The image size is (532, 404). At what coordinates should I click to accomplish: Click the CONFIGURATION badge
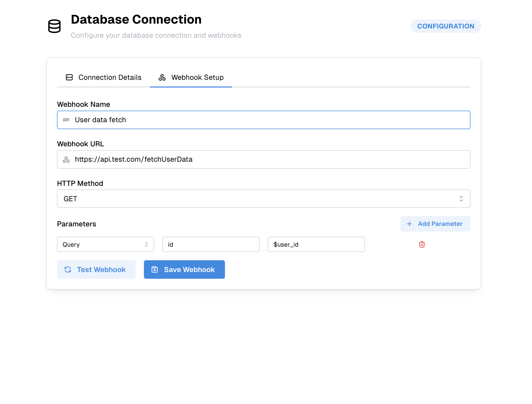click(x=446, y=26)
